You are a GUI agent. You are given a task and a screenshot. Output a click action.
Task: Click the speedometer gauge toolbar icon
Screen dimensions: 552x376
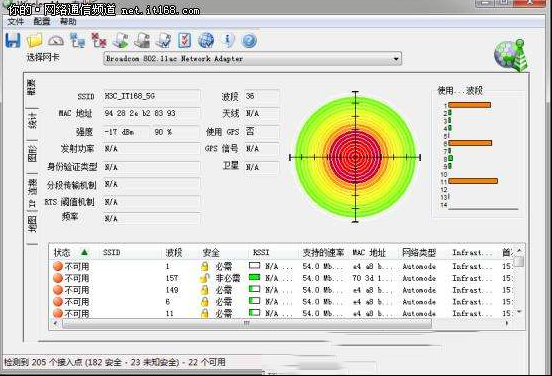56,40
